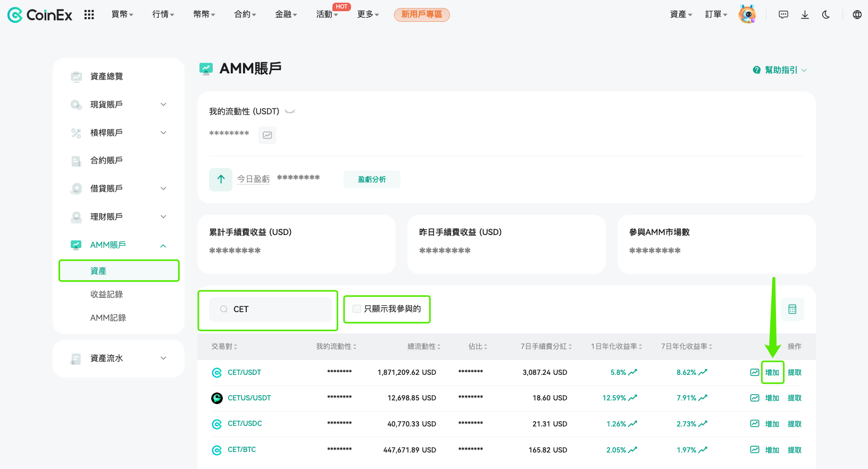Screen dimensions: 868x469
Task: Expand 理財賬戶 sidebar section
Action: point(163,217)
